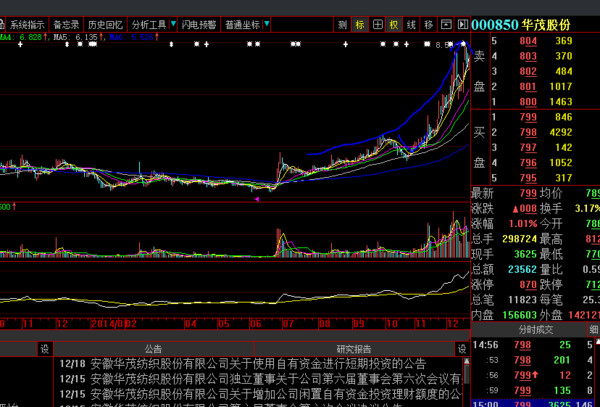
Task: Click the hide side panel arrow icon
Action: 462,24
